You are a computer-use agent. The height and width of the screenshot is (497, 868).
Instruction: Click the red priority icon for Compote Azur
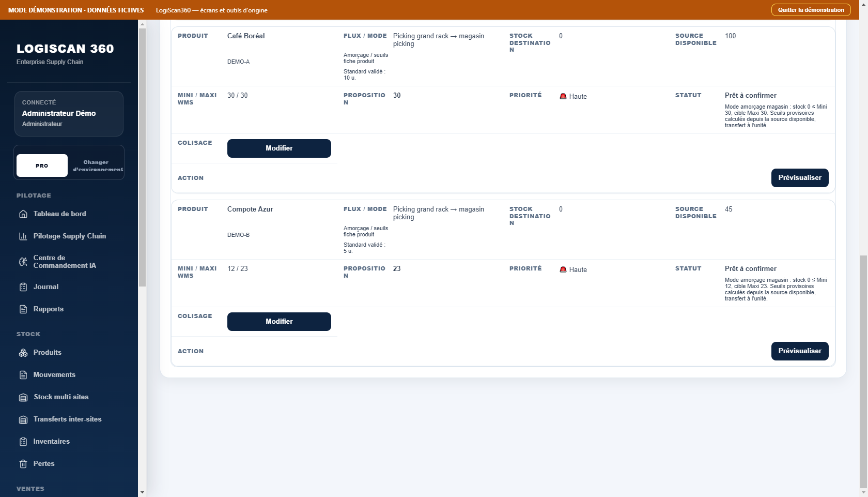click(x=563, y=269)
